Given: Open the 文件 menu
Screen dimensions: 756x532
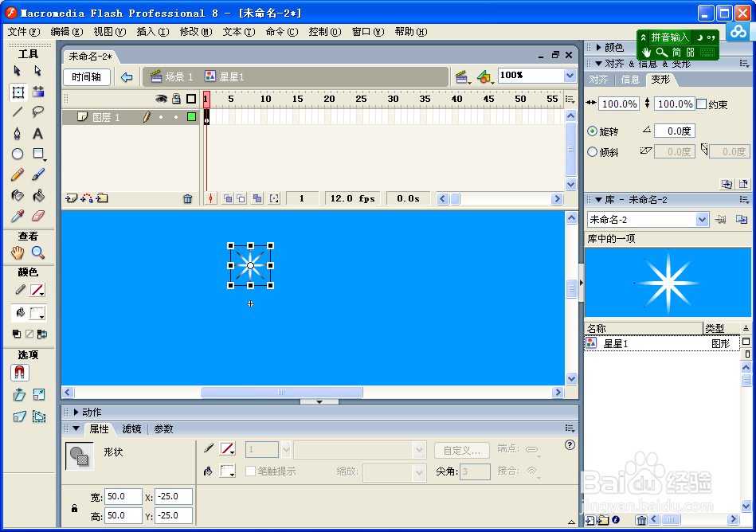Looking at the screenshot, I should (24, 32).
